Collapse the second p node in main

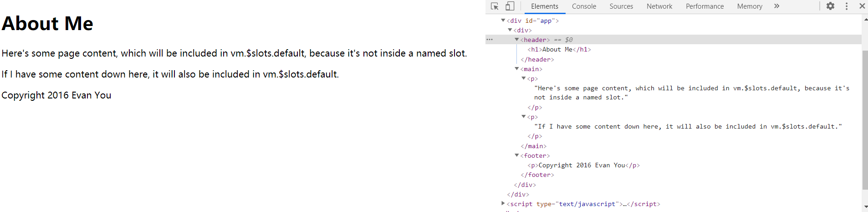point(524,117)
